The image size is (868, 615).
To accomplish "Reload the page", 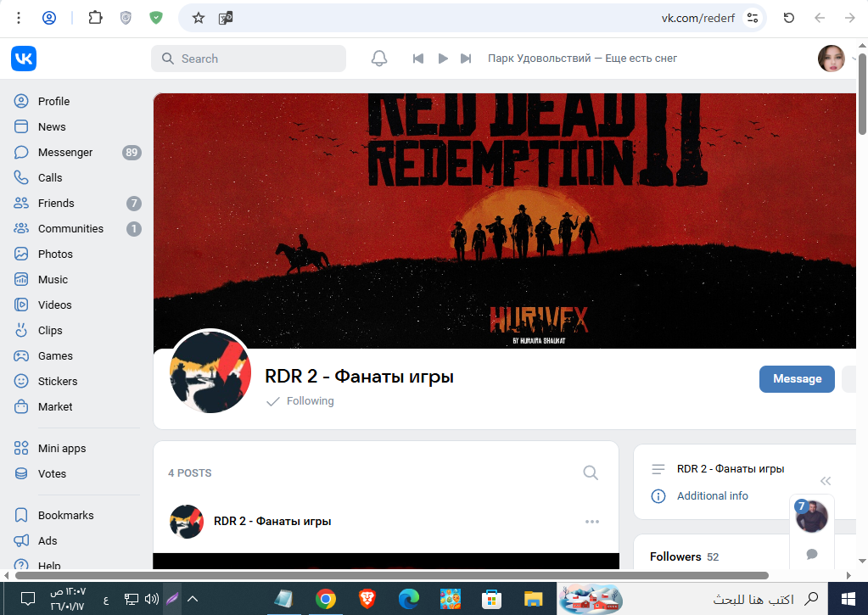I will coord(789,18).
